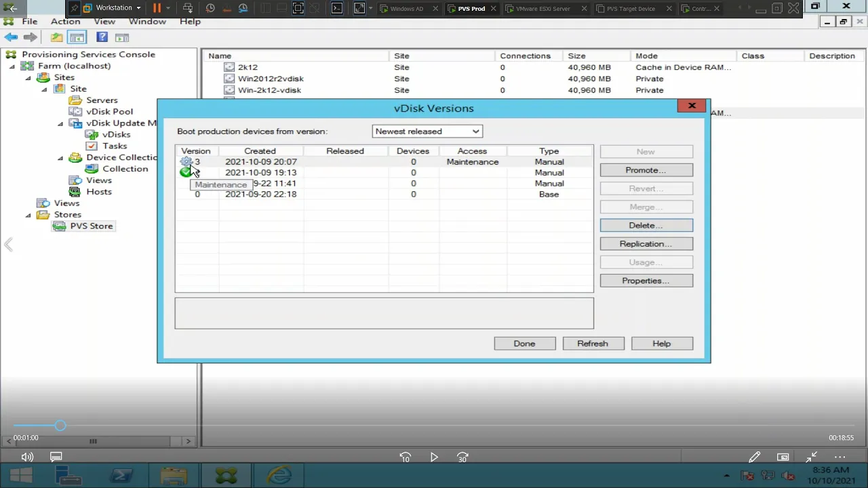Select the vDisk Pool tree item

[109, 112]
